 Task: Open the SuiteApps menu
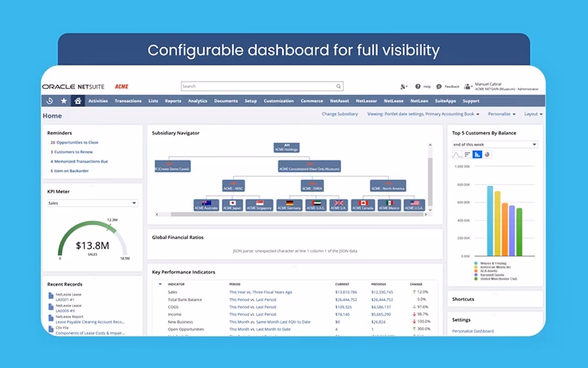445,101
